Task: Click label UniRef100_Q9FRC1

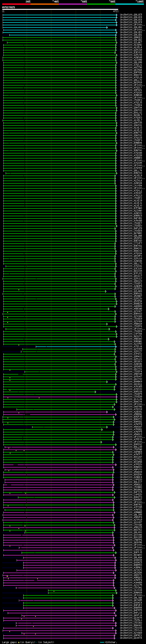Action: (131, 635)
